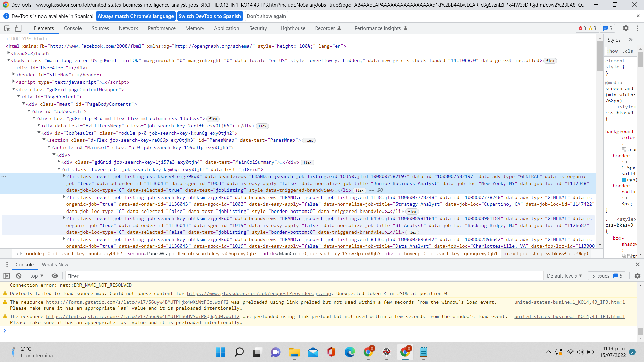Open the background-color transparent swatch

[x=624, y=150]
